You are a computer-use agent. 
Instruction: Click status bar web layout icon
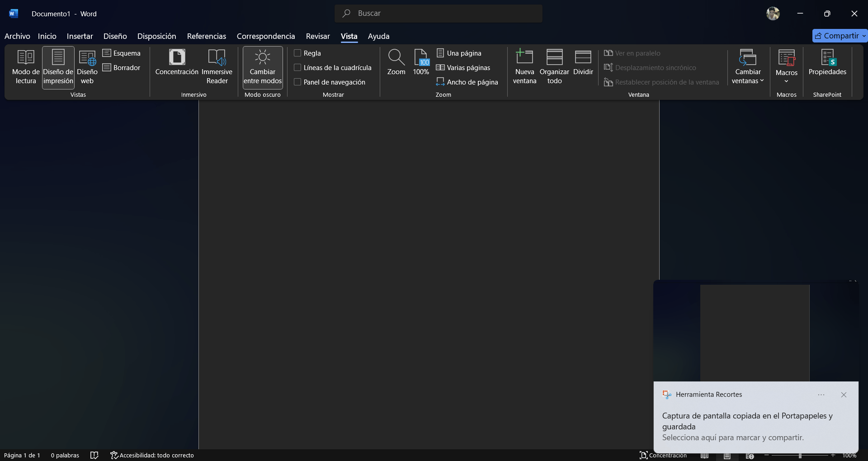(x=750, y=456)
